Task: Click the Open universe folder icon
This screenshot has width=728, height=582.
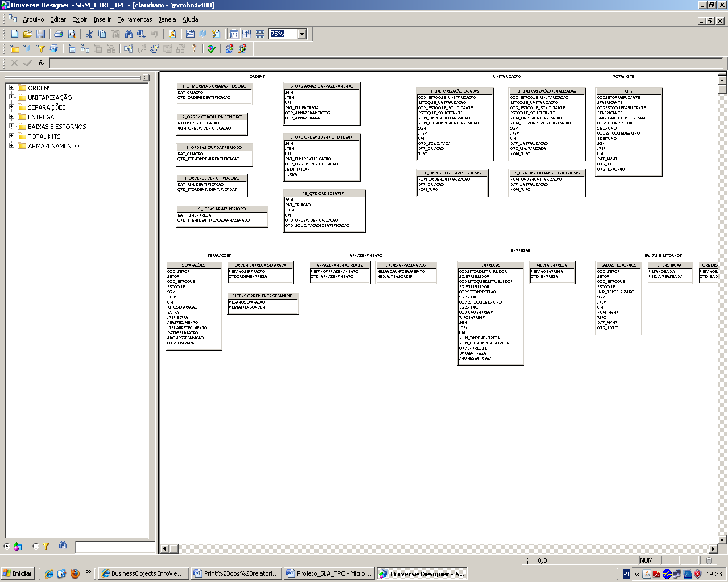Action: 27,34
